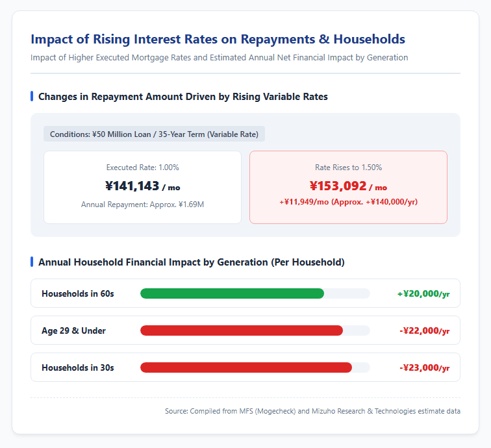Click the red ¥153,092 per month figure
Screen dimensions: 491x448
point(348,186)
